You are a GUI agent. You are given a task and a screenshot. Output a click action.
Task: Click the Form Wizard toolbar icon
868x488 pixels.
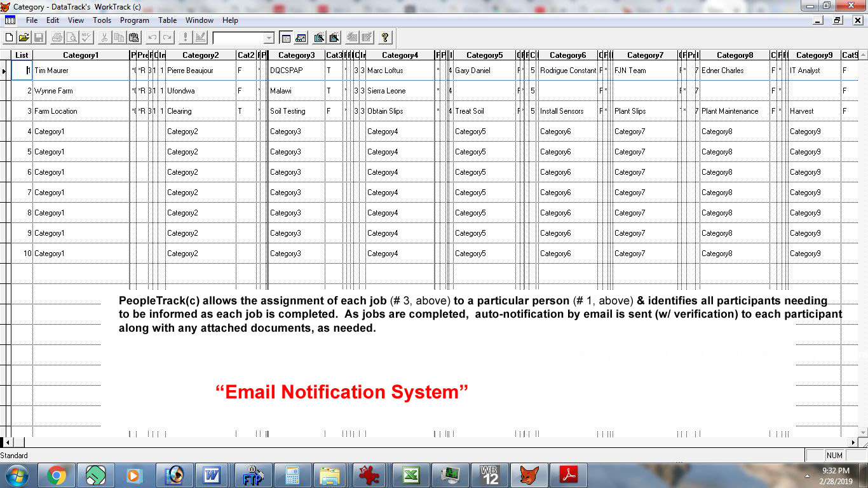click(319, 37)
